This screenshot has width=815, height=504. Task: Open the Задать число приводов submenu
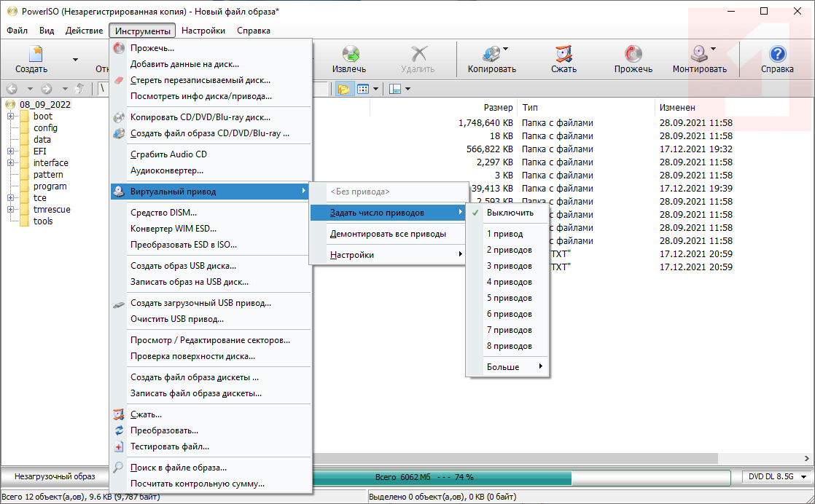(388, 213)
